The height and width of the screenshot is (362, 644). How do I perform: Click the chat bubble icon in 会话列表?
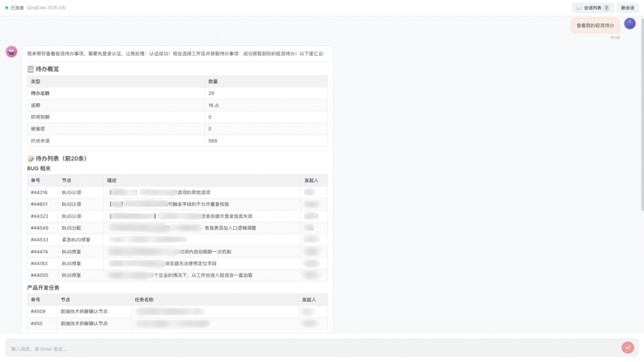tap(579, 8)
